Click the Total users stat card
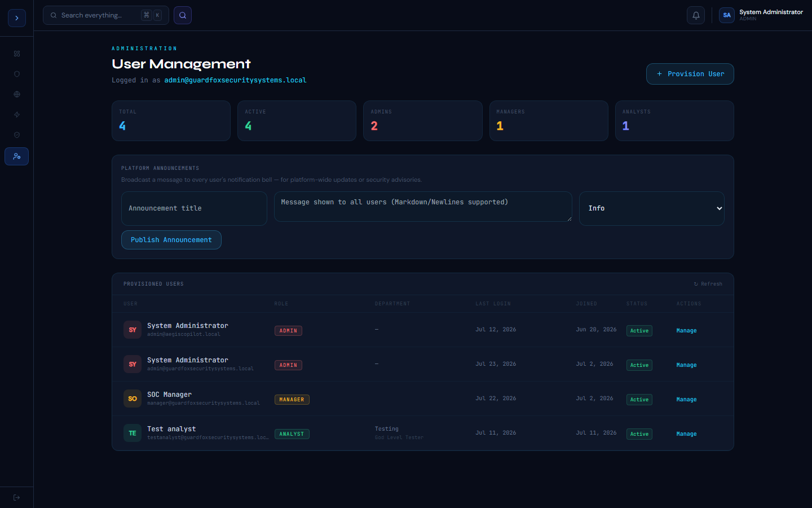 (x=171, y=121)
